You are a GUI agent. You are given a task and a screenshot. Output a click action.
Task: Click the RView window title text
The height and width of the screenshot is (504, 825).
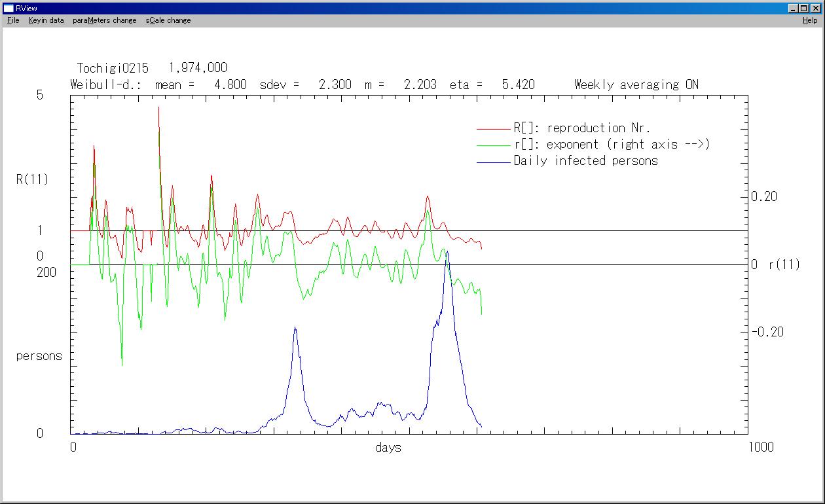pos(26,8)
